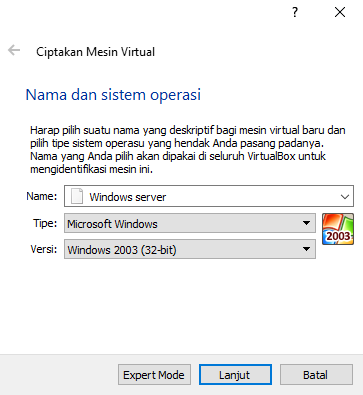The height and width of the screenshot is (395, 363).
Task: Click the Name: label
Action: (x=42, y=196)
